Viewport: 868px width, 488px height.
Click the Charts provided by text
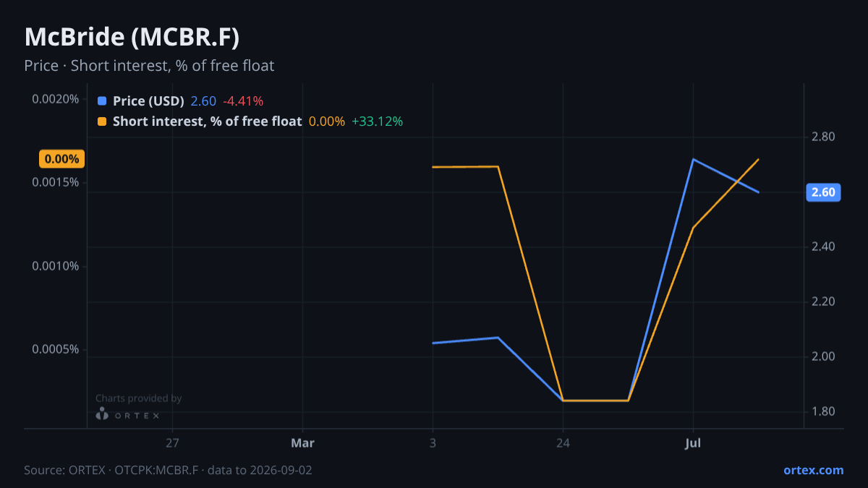(138, 398)
